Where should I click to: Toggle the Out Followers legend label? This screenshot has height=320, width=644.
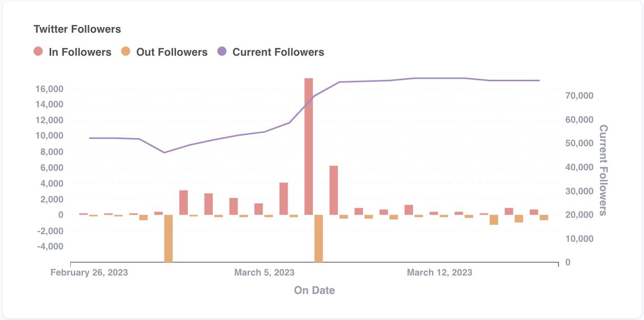tap(171, 52)
